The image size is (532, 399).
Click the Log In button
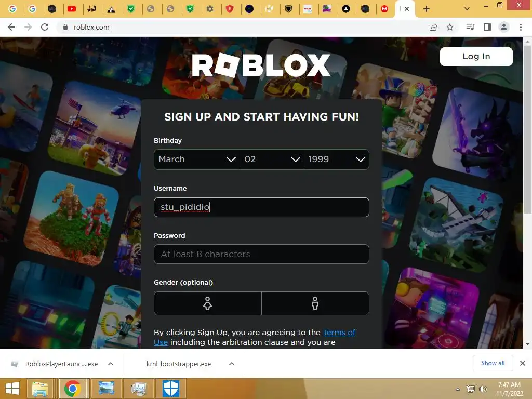pos(476,56)
